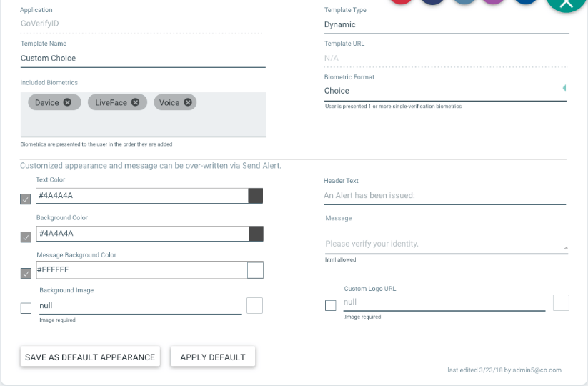Uncheck the Background Color checkbox
This screenshot has height=386, width=588.
click(x=26, y=237)
